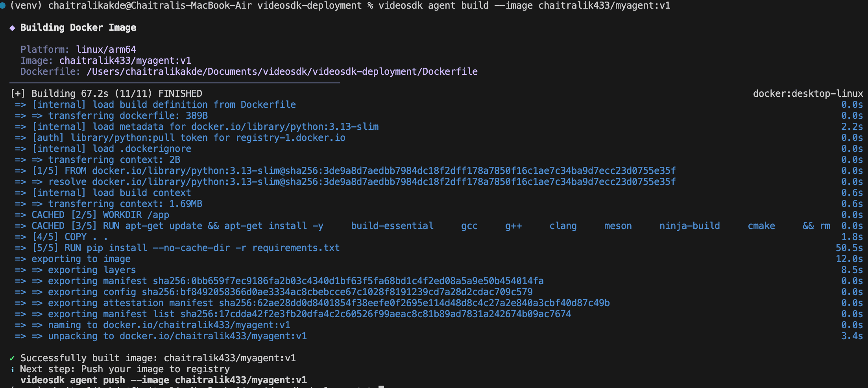Viewport: 868px width, 388px height.
Task: Click the 'Dockerfile:' label
Action: pyautogui.click(x=50, y=72)
